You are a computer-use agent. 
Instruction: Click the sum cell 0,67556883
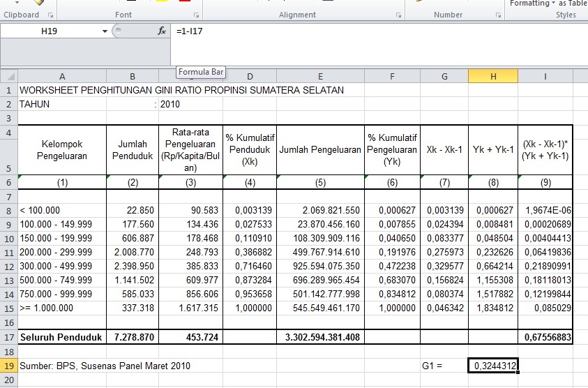pos(545,337)
